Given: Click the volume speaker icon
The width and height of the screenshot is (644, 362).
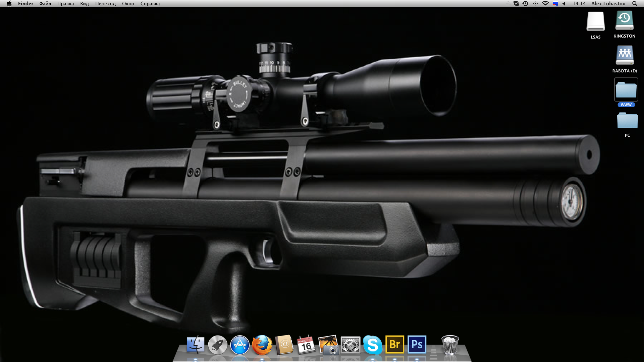Looking at the screenshot, I should pos(564,4).
